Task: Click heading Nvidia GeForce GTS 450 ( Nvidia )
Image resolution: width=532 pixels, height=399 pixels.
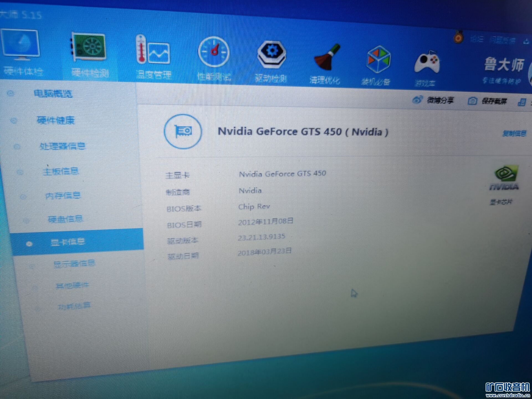Action: pyautogui.click(x=303, y=132)
